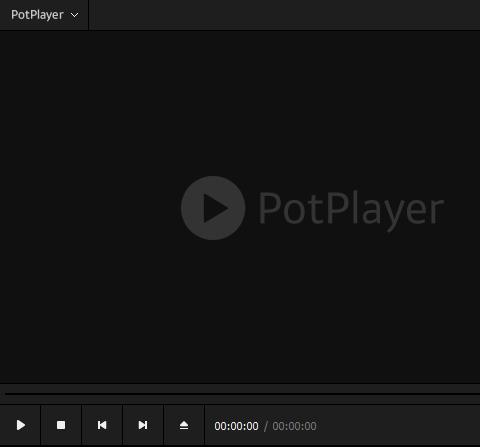Start playback with the Play button
Image resolution: width=480 pixels, height=447 pixels.
click(x=20, y=425)
